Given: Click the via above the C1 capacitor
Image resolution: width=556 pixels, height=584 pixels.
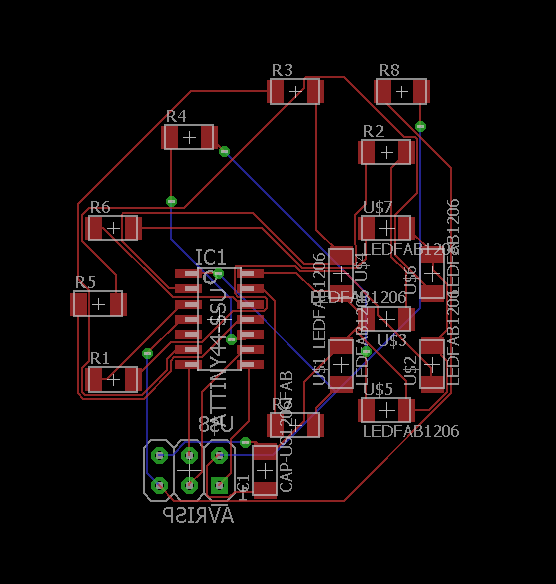Looking at the screenshot, I should pos(245,442).
